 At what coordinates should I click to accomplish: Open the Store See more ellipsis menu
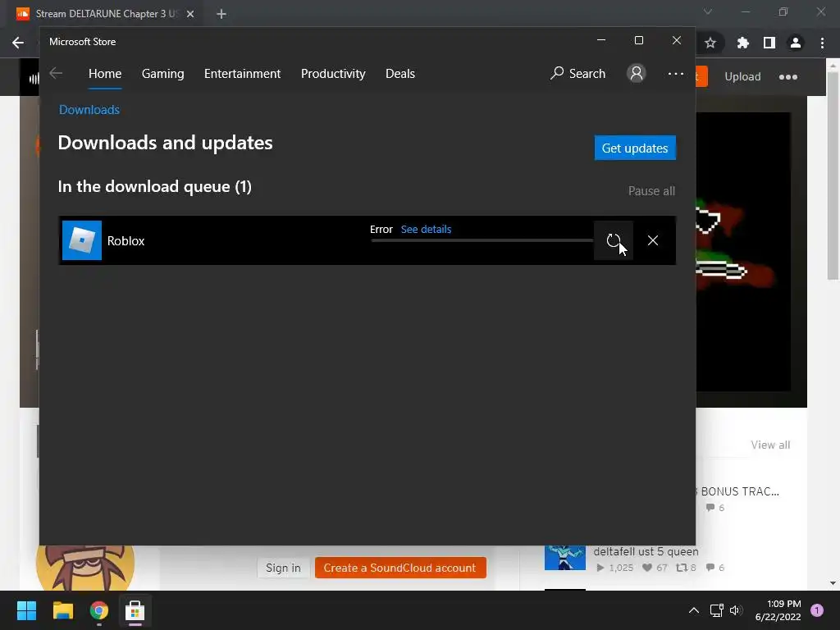click(676, 73)
